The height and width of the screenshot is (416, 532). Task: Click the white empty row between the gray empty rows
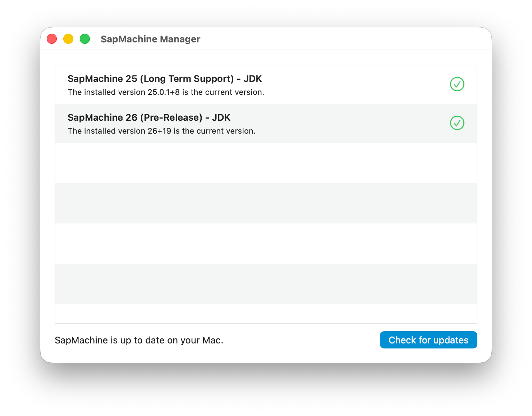pyautogui.click(x=266, y=244)
